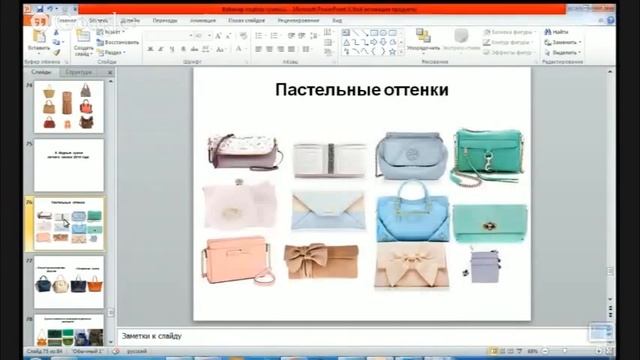Image resolution: width=640 pixels, height=360 pixels.
Task: Click the line spacing icon
Action: pos(314,36)
